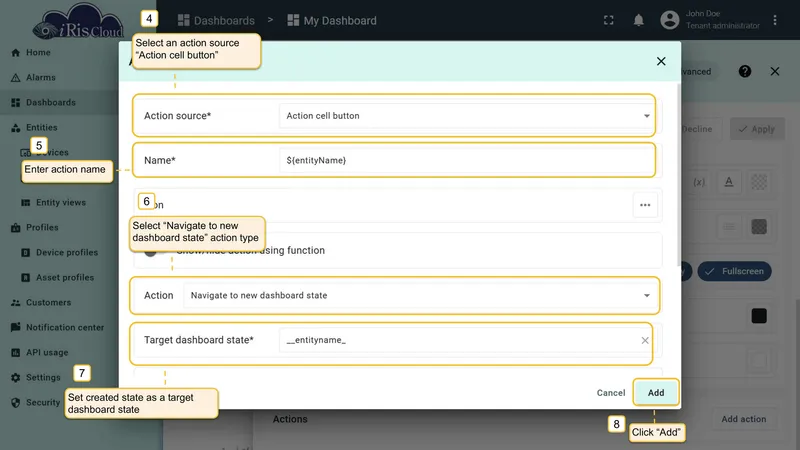Click the API usage chart icon
This screenshot has width=800, height=450.
tap(15, 353)
